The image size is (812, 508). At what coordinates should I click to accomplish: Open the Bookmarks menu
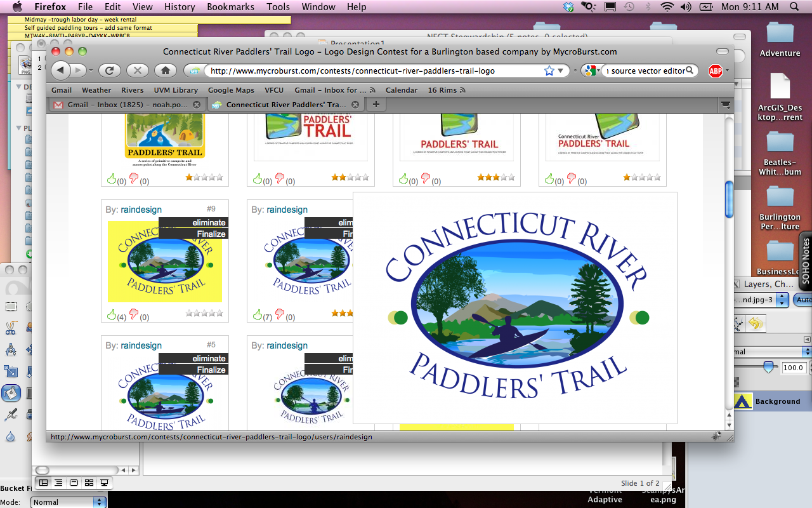tap(229, 7)
